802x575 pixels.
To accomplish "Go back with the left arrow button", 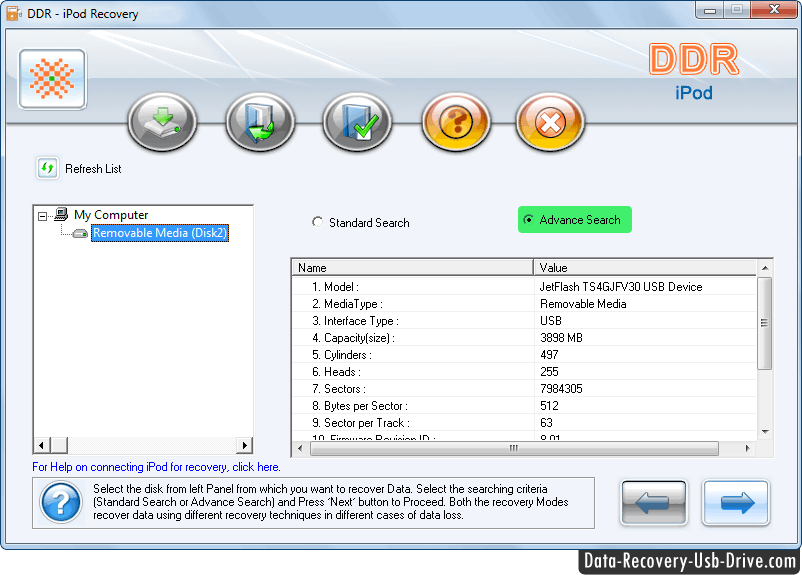I will coord(654,502).
